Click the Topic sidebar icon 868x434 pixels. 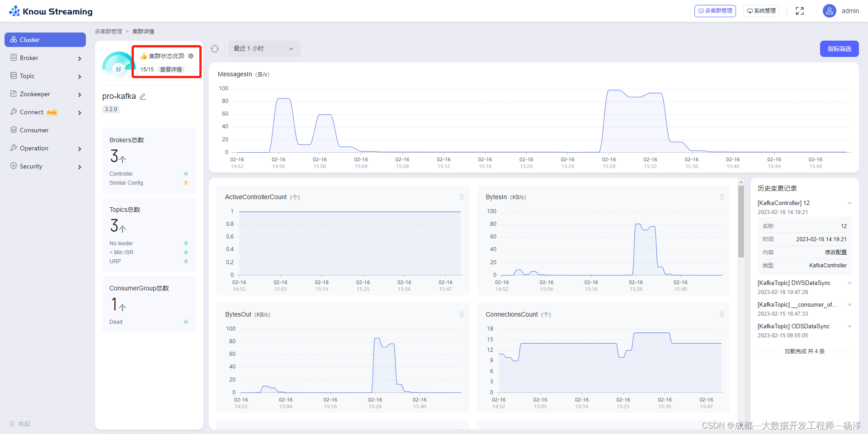(14, 76)
